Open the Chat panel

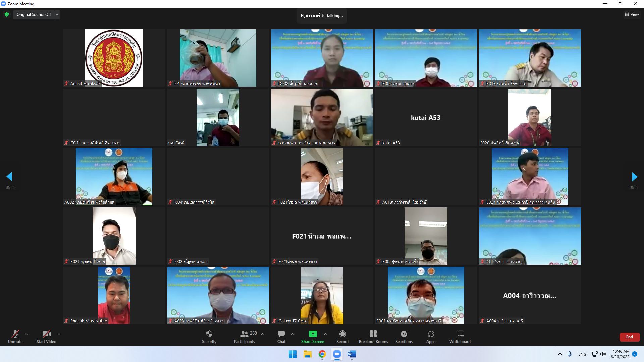pos(281,337)
